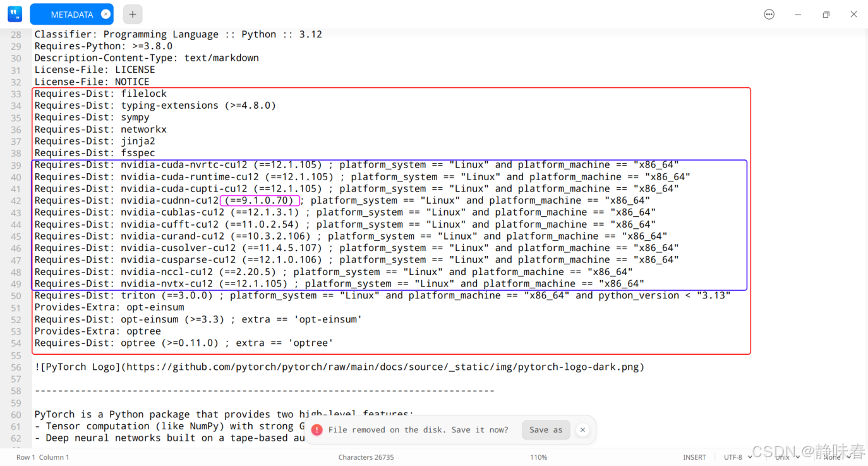
Task: Click the red alert icon in the notification
Action: [x=316, y=429]
